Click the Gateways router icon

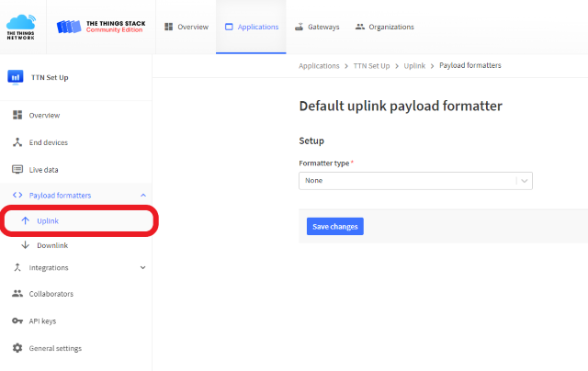pos(299,27)
